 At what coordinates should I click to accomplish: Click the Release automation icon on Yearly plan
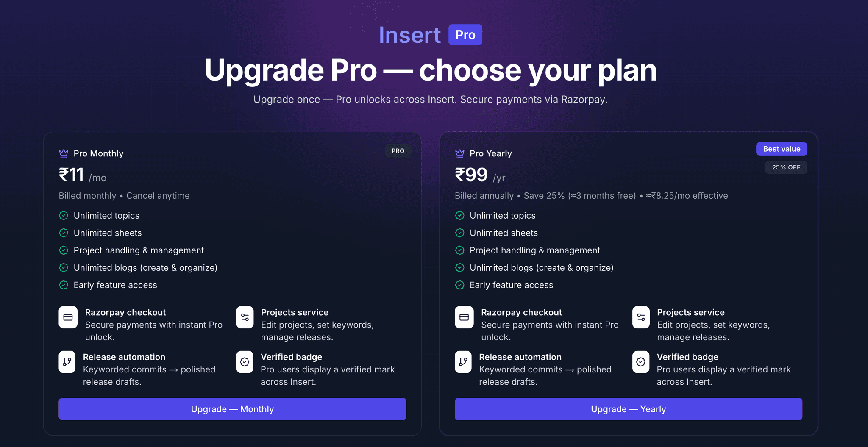click(x=463, y=362)
